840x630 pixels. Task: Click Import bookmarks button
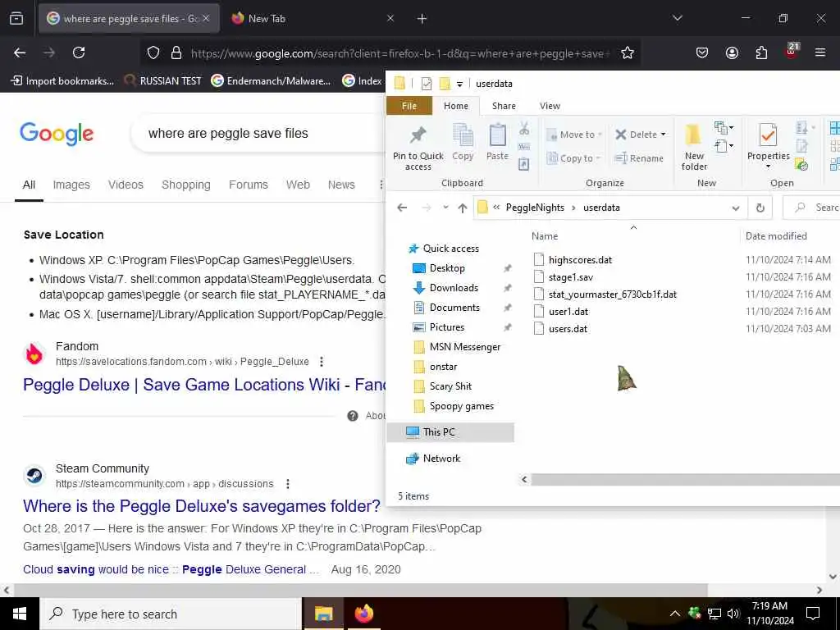pyautogui.click(x=62, y=81)
